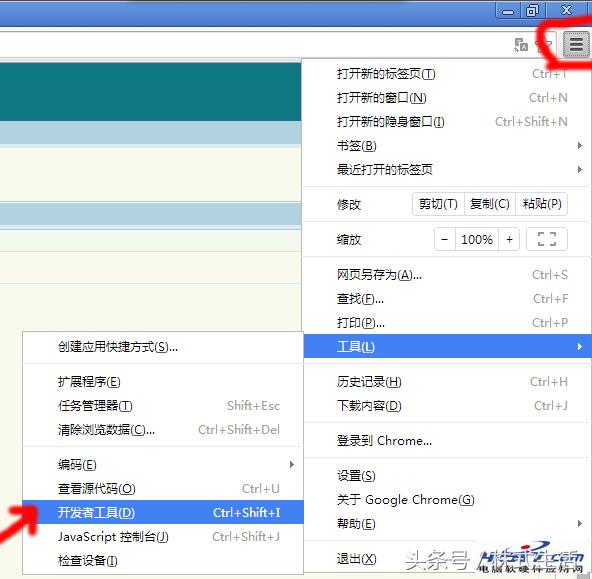Decrease zoom with the minus button
Image resolution: width=592 pixels, height=579 pixels.
[x=445, y=239]
